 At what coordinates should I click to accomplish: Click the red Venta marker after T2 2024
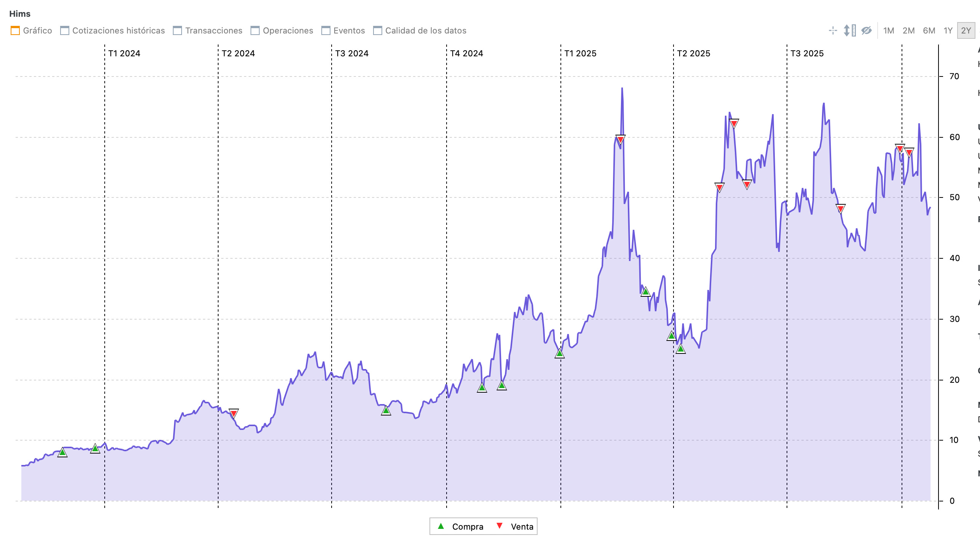(234, 413)
